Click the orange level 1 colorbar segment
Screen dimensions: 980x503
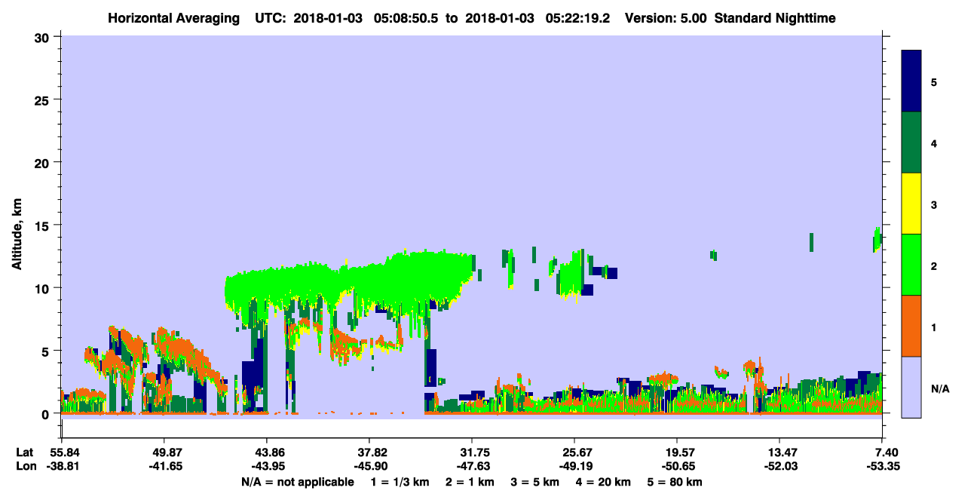911,326
